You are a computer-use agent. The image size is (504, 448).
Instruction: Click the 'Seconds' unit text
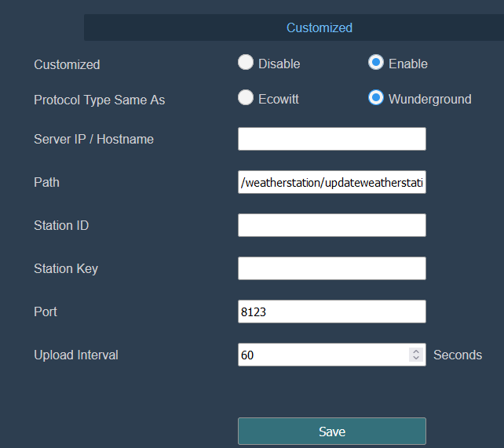(458, 355)
